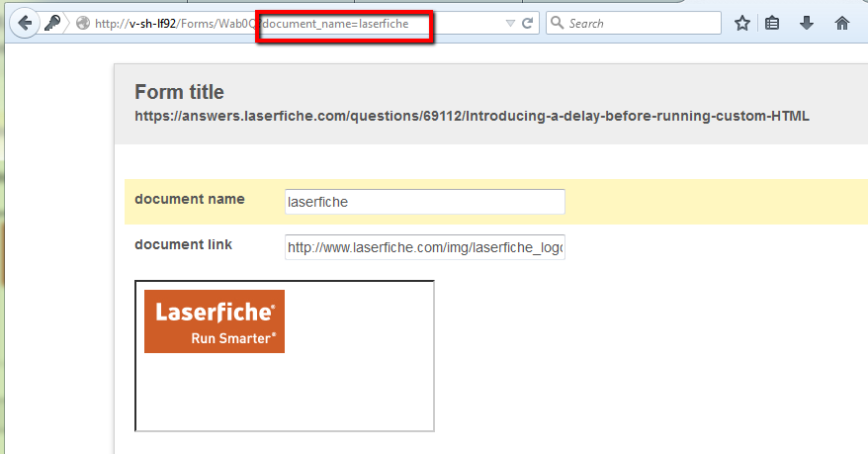Bookmark this page with the star icon
The image size is (868, 454).
[x=741, y=24]
